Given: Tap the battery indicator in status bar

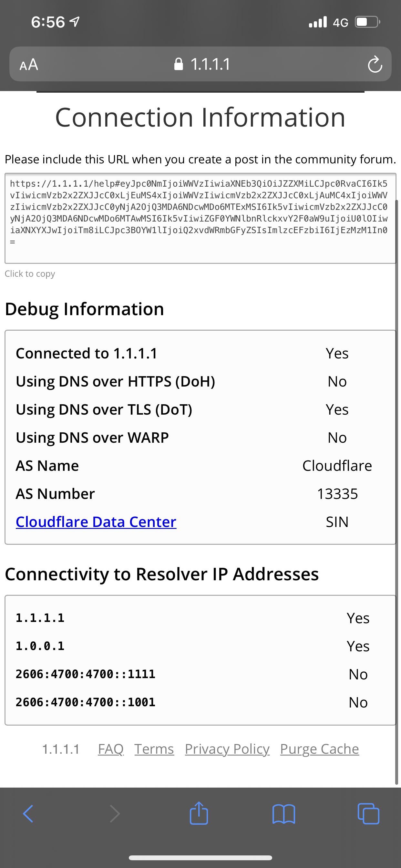Looking at the screenshot, I should pos(368,22).
